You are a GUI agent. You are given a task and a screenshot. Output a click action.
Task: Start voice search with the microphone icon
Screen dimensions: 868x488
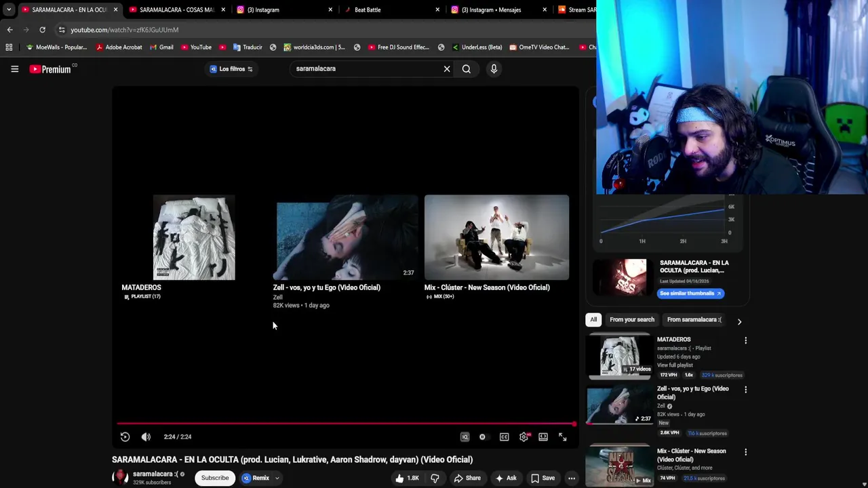[x=494, y=68]
